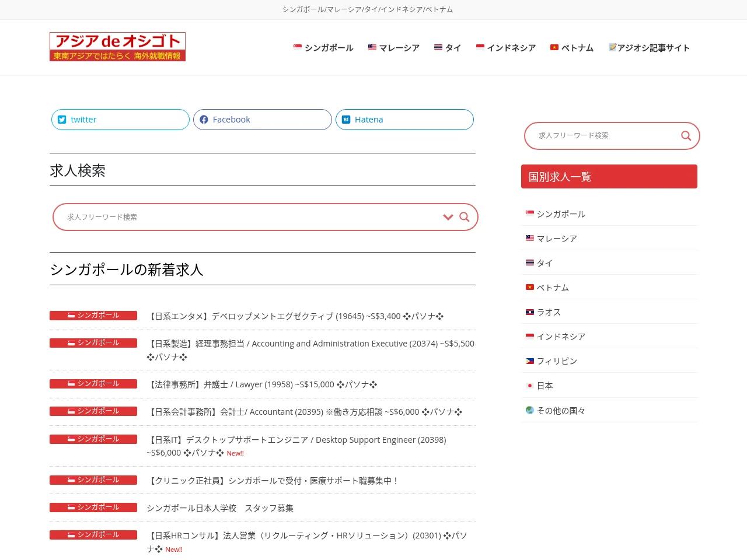
Task: Click シンガポール tag beside the 弁護士 listing
Action: click(93, 384)
